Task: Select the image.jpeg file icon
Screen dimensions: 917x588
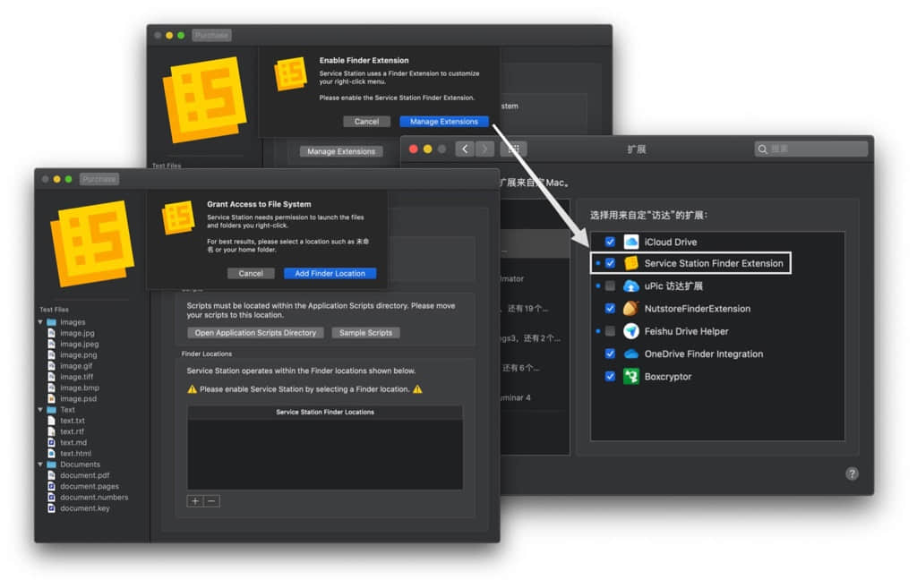Action: 51,345
